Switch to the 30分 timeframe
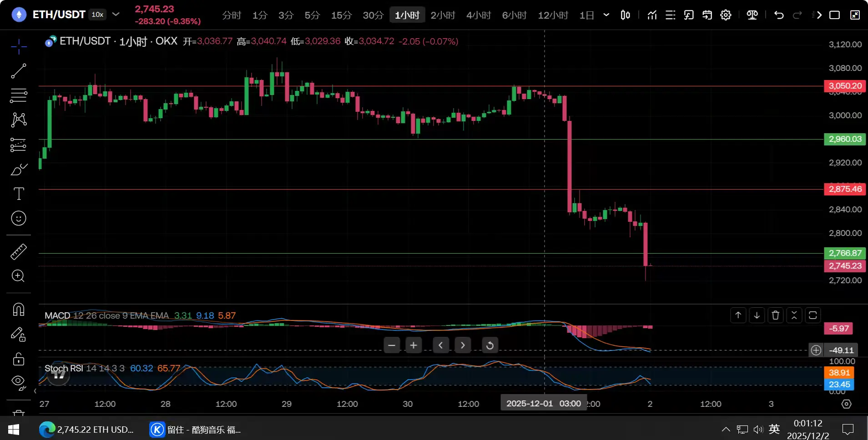 [373, 15]
